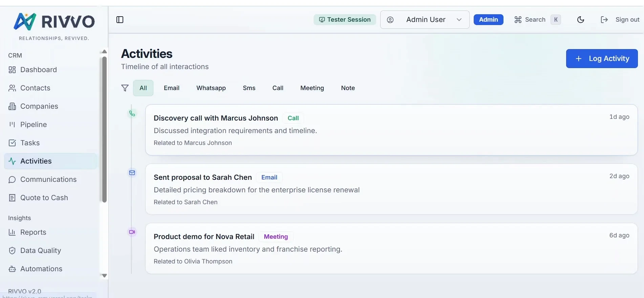Screen dimensions: 644x298
Task: Filter activities by Meeting
Action: (x=312, y=88)
